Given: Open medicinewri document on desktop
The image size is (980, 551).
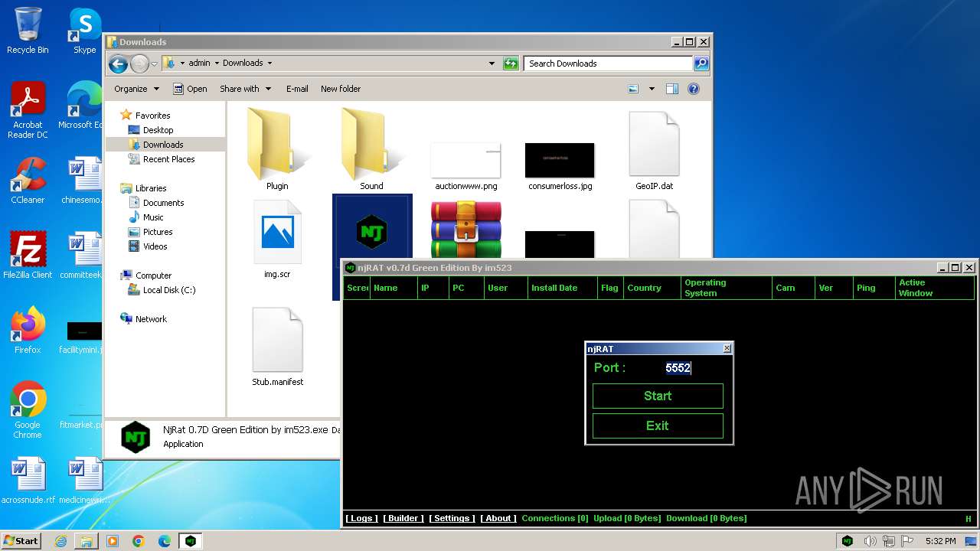Looking at the screenshot, I should pyautogui.click(x=84, y=480).
